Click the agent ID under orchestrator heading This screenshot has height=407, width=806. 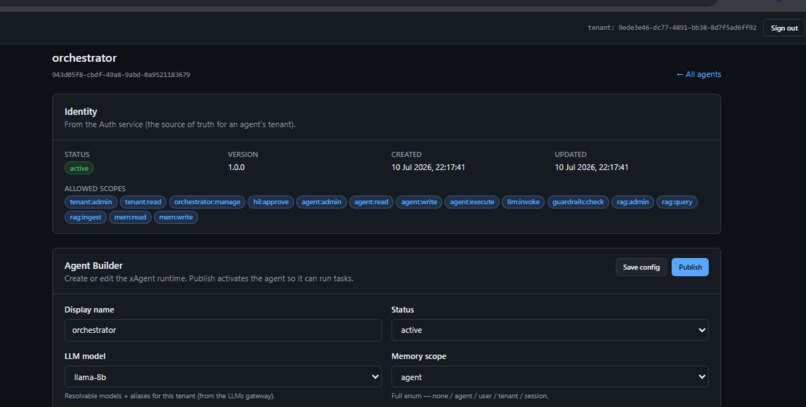[121, 75]
